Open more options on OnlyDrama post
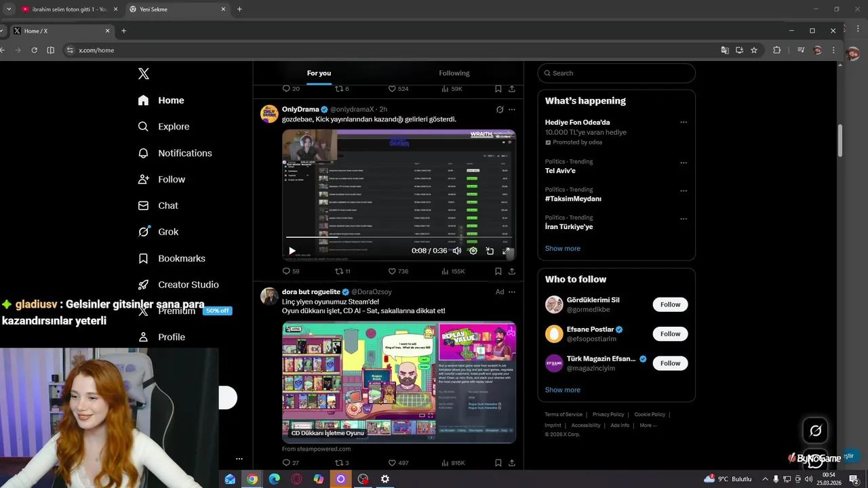The width and height of the screenshot is (868, 488). 512,109
